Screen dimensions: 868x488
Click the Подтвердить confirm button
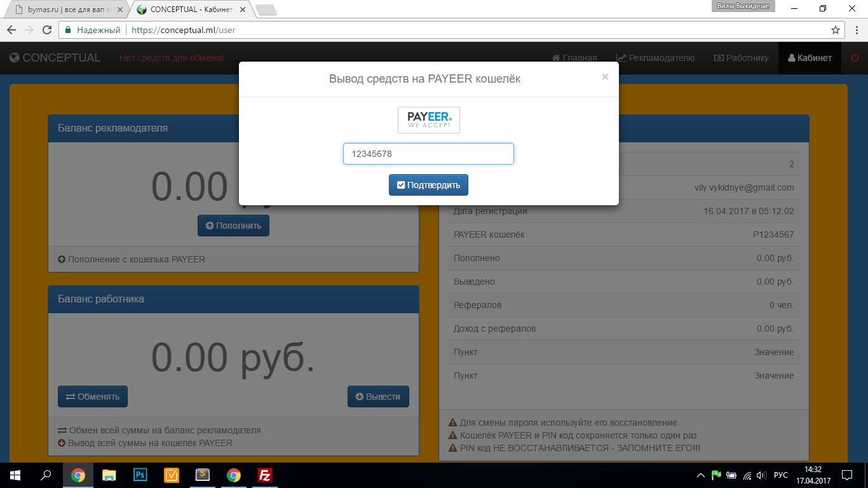click(x=428, y=185)
